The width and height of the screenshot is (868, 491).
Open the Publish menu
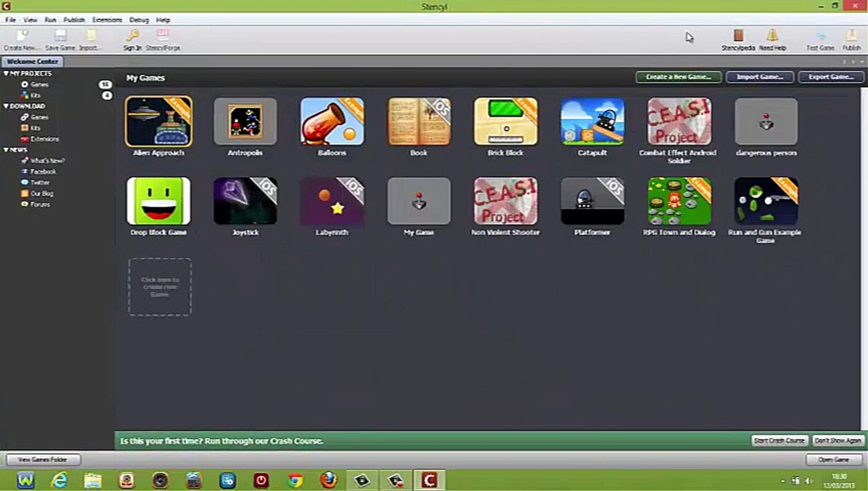pos(74,20)
